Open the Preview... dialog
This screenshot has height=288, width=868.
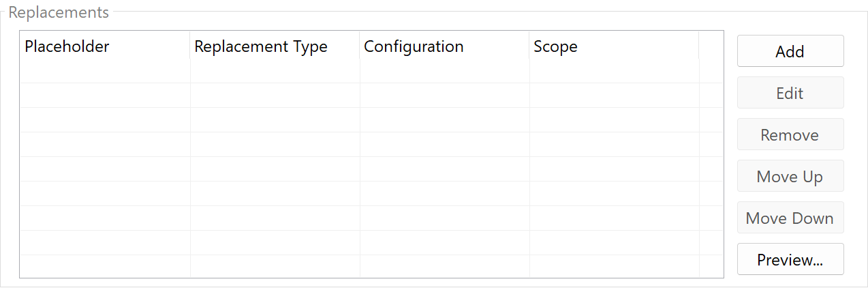click(790, 259)
